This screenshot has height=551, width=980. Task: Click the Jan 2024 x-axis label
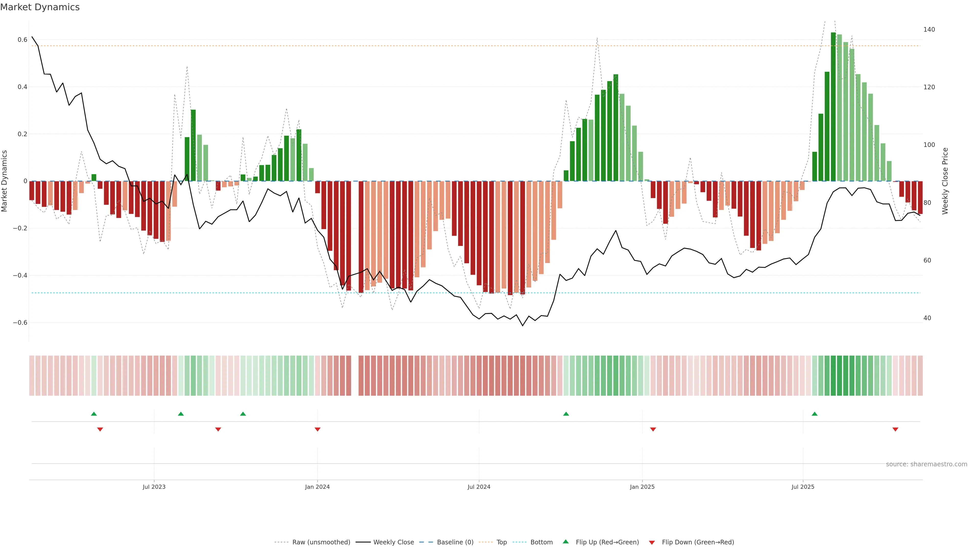pyautogui.click(x=317, y=487)
